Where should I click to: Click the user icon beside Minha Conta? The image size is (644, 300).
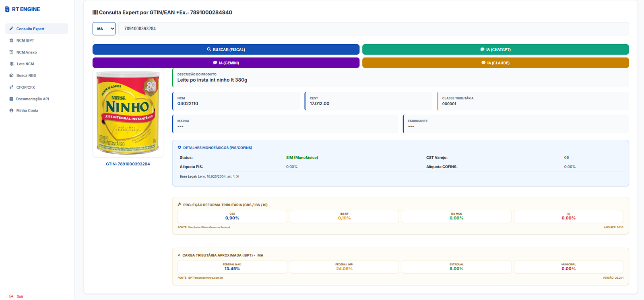click(11, 110)
